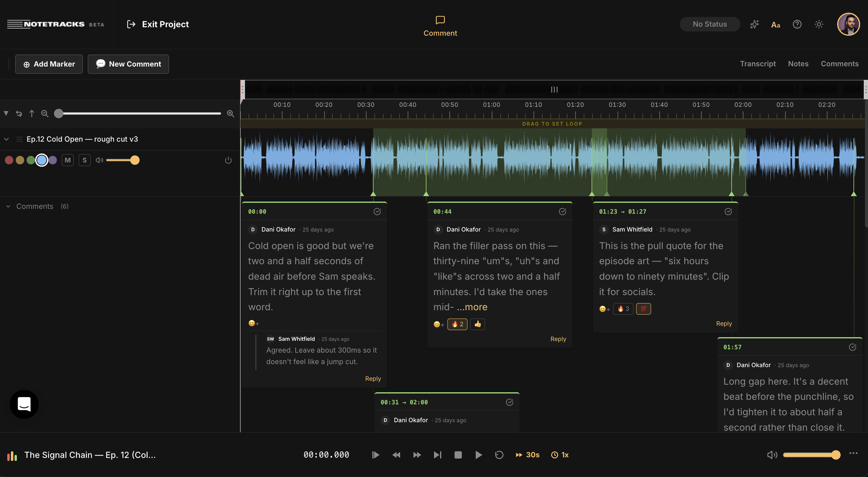Open the help question mark icon
Viewport: 868px width, 477px height.
797,24
